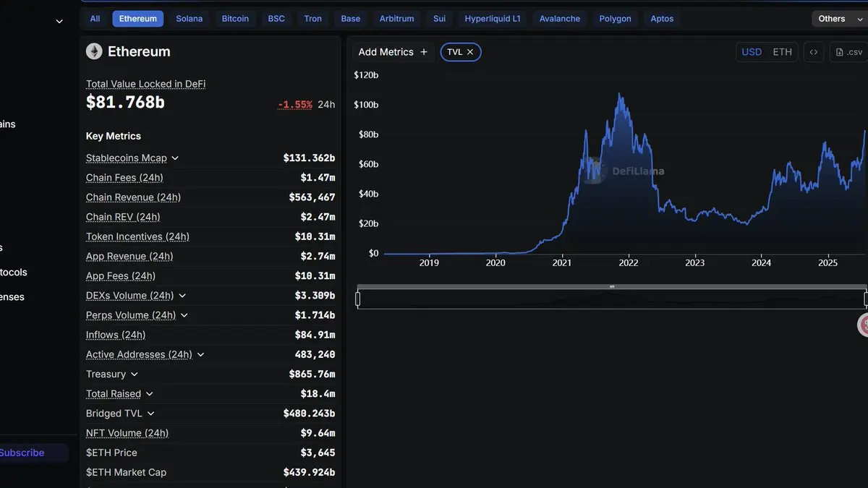This screenshot has width=868, height=488.
Task: Remove the TVL metric chip
Action: pyautogui.click(x=470, y=52)
